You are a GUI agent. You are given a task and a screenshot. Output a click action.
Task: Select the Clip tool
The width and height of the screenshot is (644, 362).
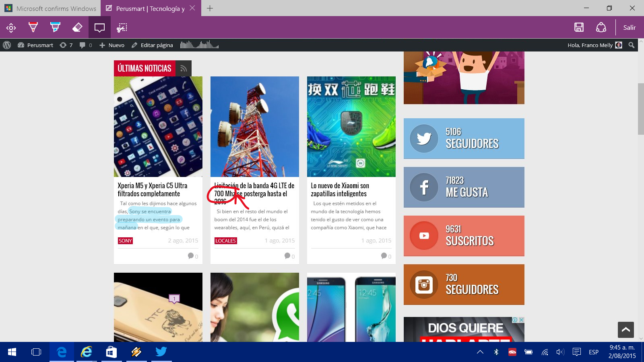[122, 27]
